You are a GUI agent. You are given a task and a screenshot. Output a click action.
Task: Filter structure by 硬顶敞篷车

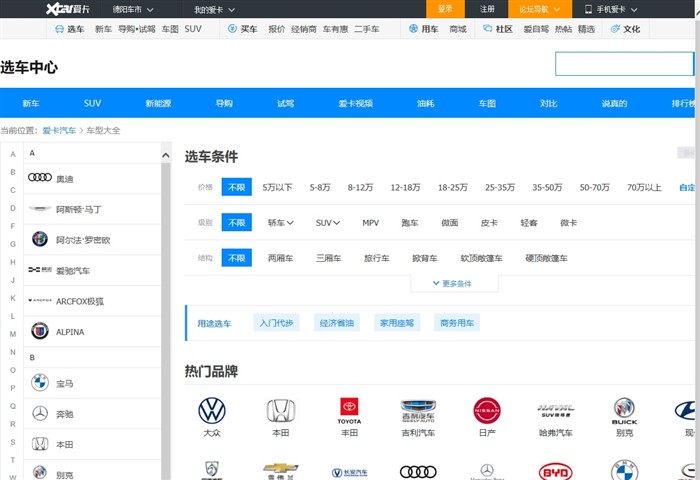click(x=546, y=258)
